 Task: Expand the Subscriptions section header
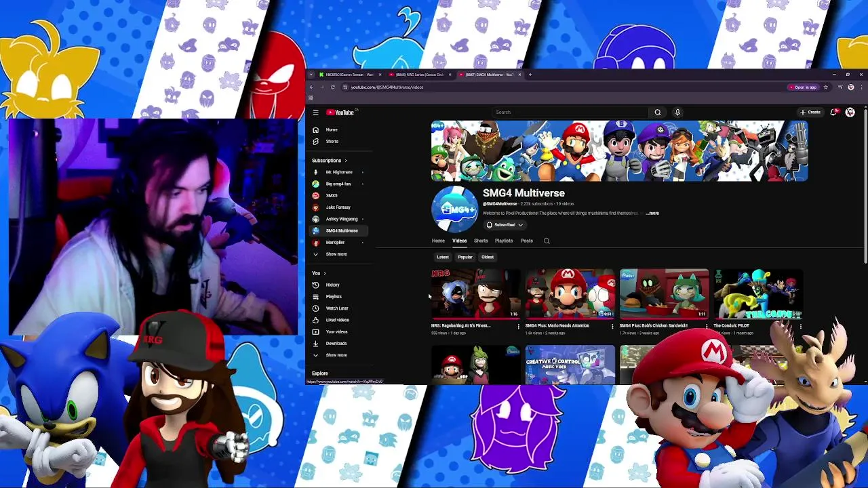(x=329, y=161)
